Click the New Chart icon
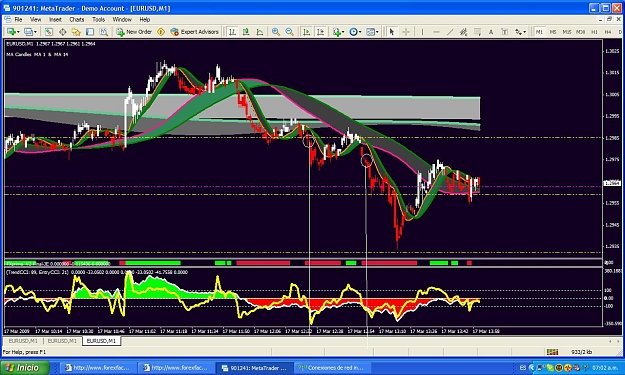 point(11,32)
